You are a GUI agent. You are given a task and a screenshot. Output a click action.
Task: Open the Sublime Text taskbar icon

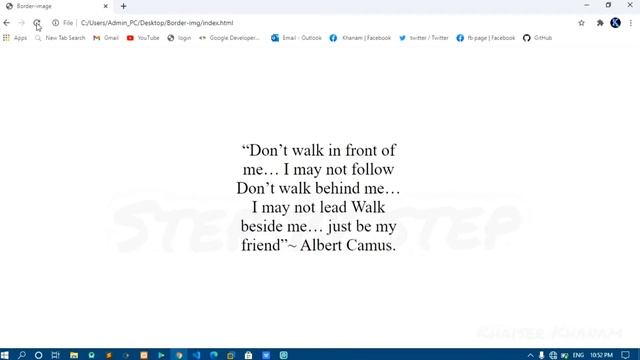[x=109, y=355]
